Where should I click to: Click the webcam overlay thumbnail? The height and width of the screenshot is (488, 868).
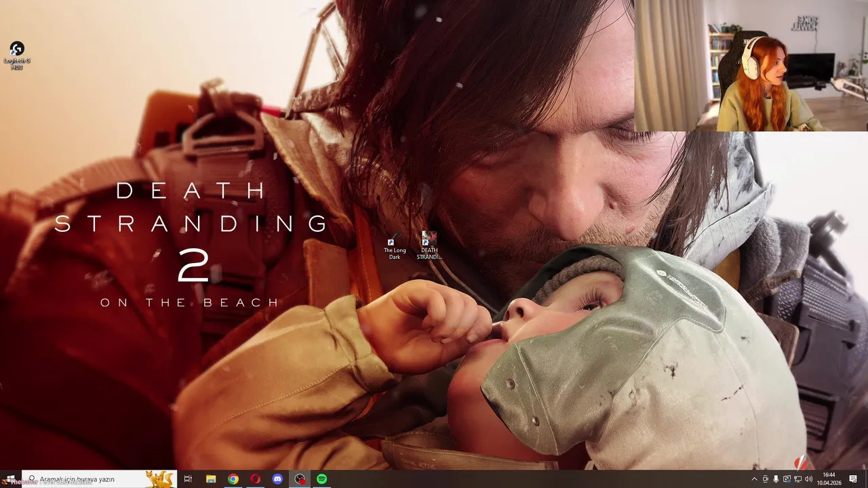click(x=751, y=66)
